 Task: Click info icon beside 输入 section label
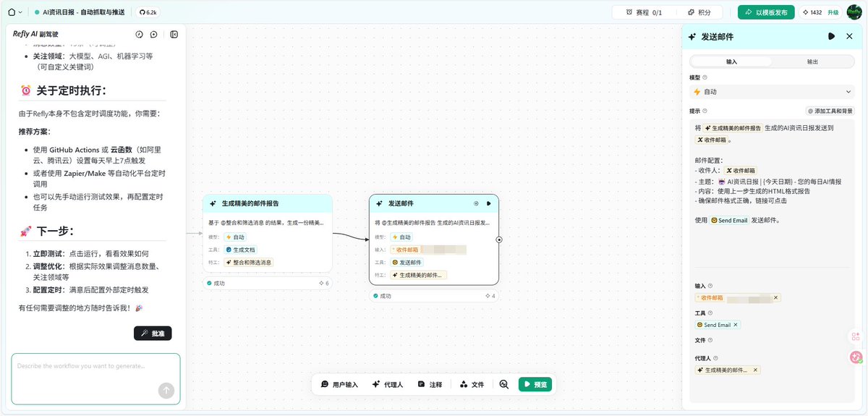point(710,286)
